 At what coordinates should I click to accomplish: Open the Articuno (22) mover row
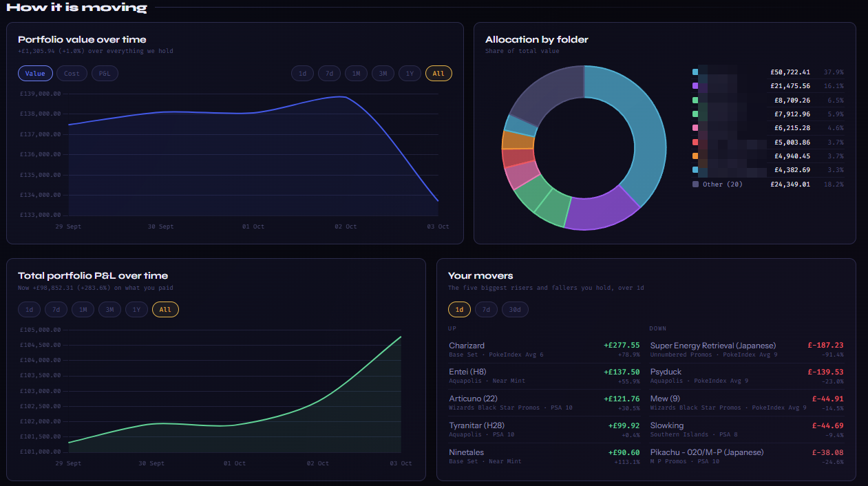pyautogui.click(x=544, y=403)
